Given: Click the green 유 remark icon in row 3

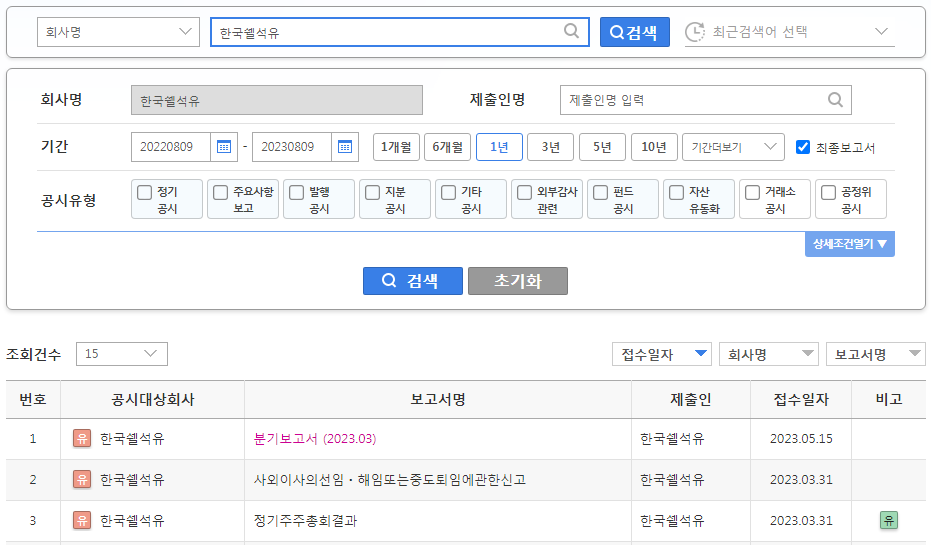Looking at the screenshot, I should tap(889, 521).
